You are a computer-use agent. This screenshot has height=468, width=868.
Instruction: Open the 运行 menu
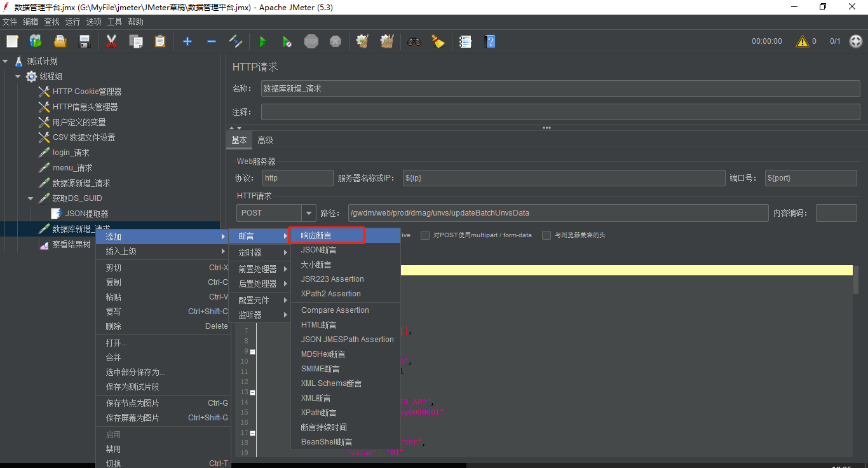[x=72, y=22]
